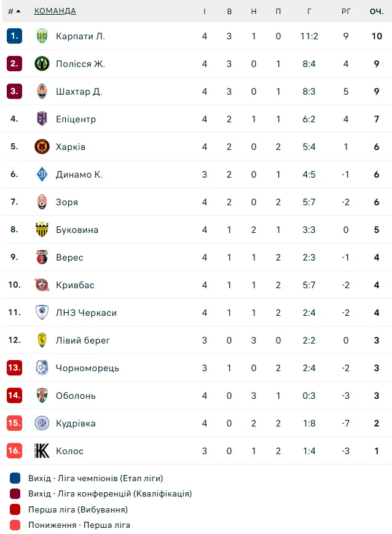
Task: Open the Шахтар Д. club emblem
Action: point(42,92)
